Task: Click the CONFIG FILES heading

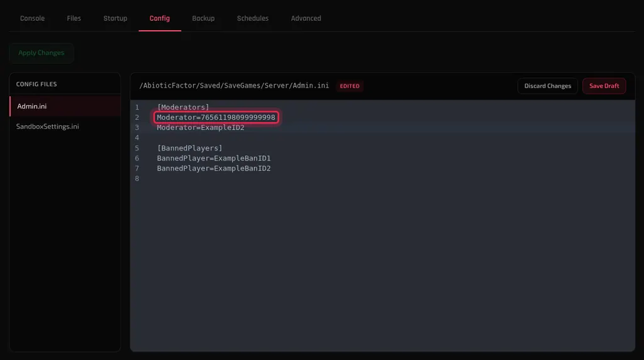Action: (x=36, y=84)
